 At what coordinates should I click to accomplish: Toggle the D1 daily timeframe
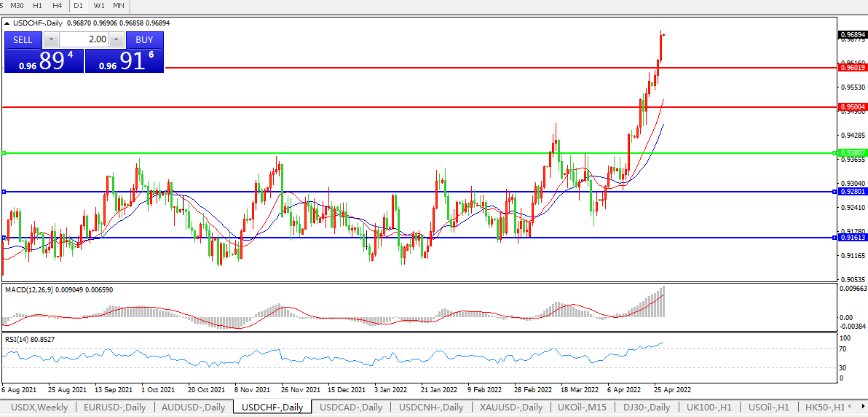pyautogui.click(x=78, y=6)
